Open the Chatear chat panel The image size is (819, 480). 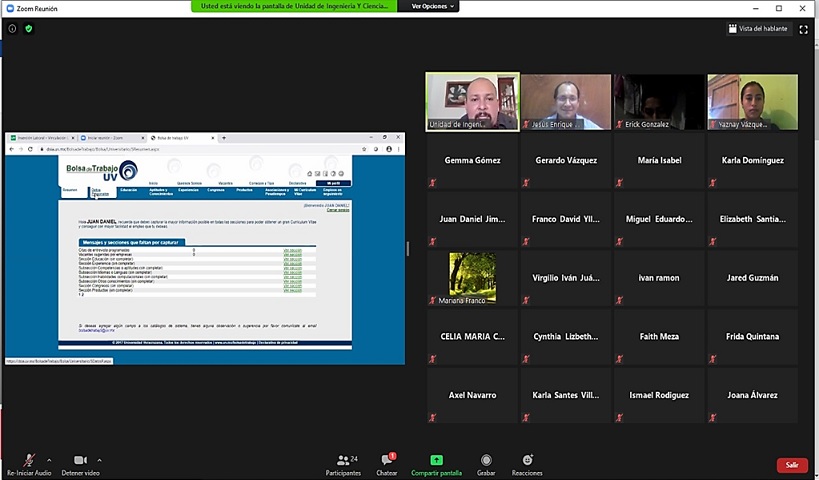[387, 464]
